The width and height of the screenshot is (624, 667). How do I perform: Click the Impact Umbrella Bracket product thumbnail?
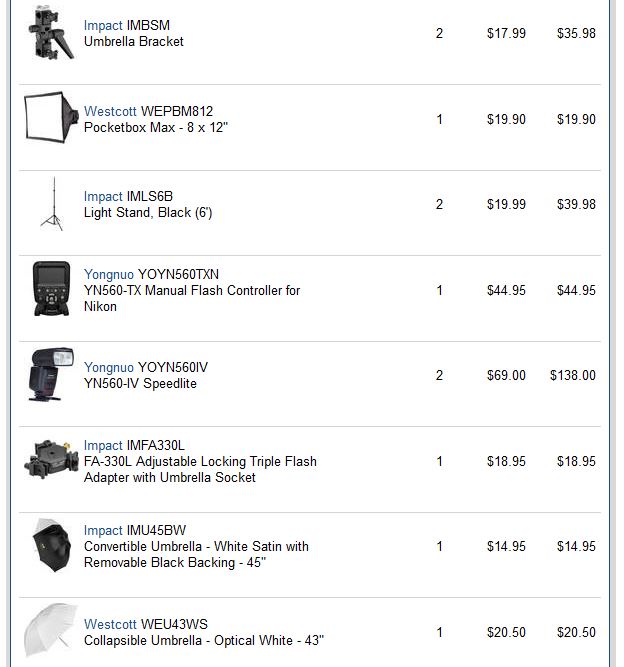point(50,33)
